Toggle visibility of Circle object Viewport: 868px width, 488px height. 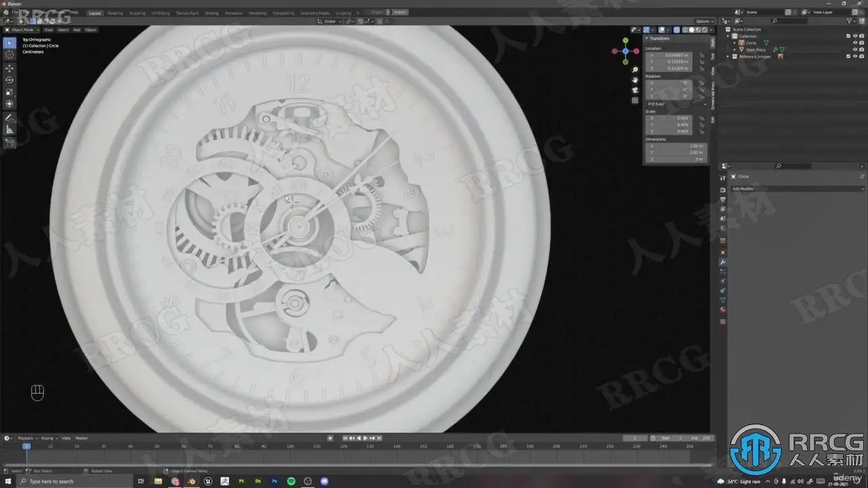coord(854,43)
